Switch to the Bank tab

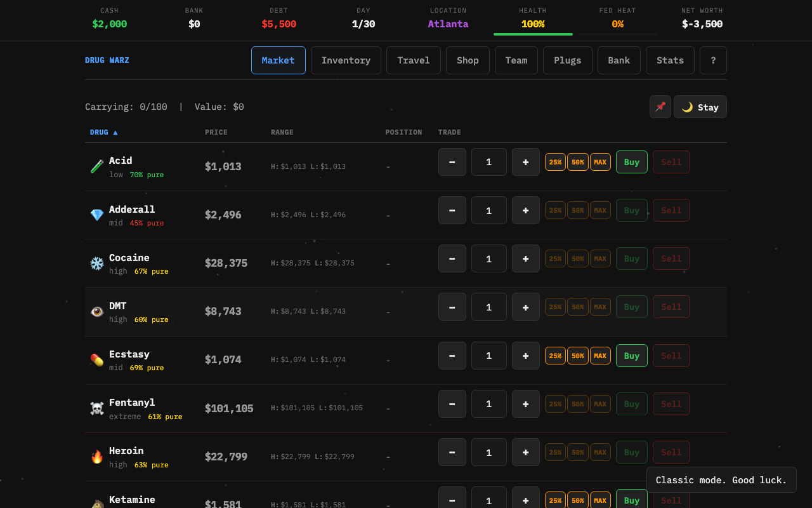click(x=619, y=60)
